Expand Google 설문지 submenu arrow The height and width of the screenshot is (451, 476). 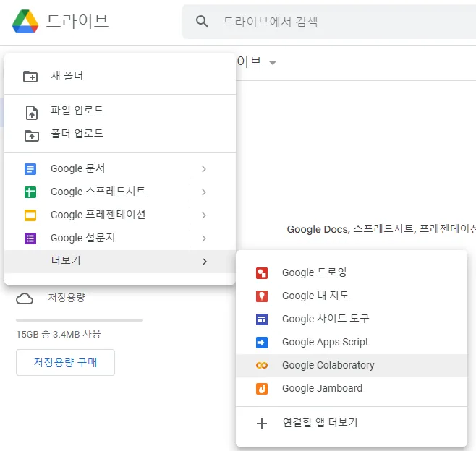[x=204, y=239]
